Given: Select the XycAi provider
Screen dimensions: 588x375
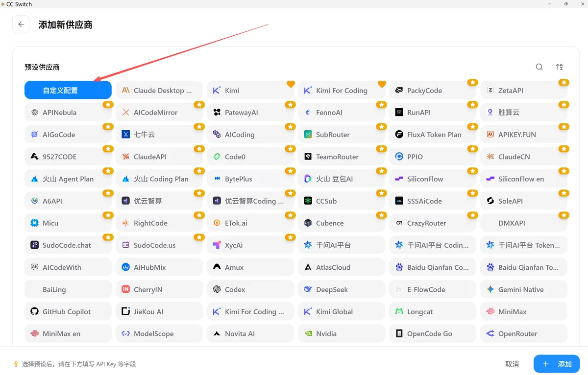Looking at the screenshot, I should pyautogui.click(x=250, y=245).
